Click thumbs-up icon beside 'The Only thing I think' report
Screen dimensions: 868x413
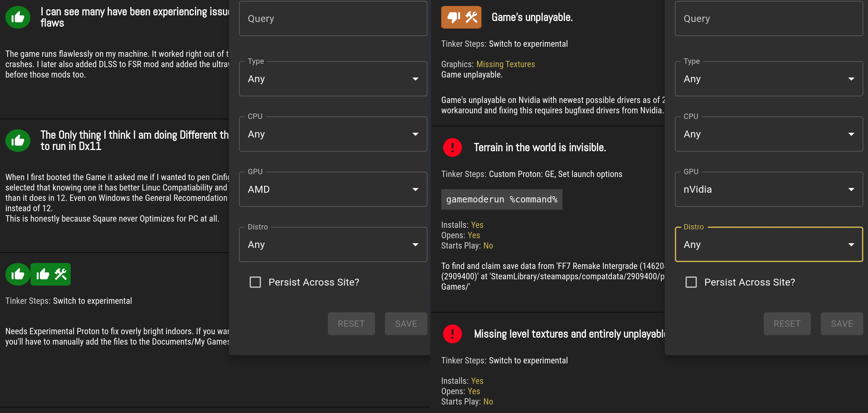[18, 141]
